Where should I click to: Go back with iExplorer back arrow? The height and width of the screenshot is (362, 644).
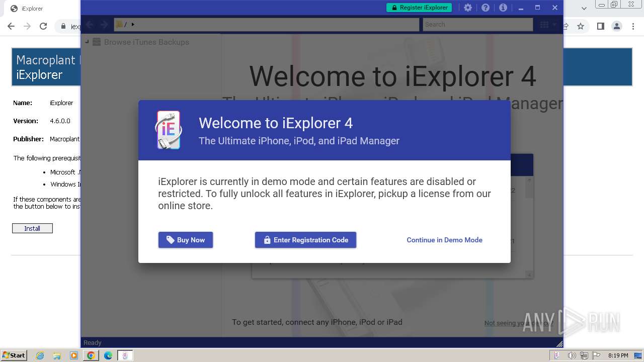(91, 24)
